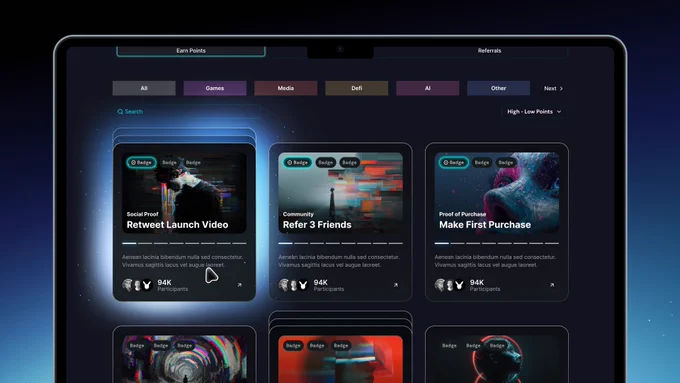Click third Badge on Make First Purchase card

click(x=505, y=163)
